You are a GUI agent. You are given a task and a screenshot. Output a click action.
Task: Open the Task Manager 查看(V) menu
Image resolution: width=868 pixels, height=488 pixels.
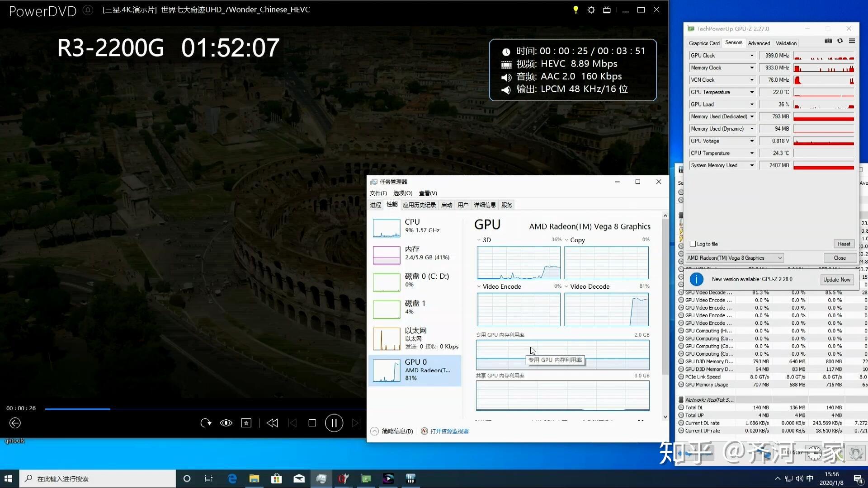tap(428, 193)
